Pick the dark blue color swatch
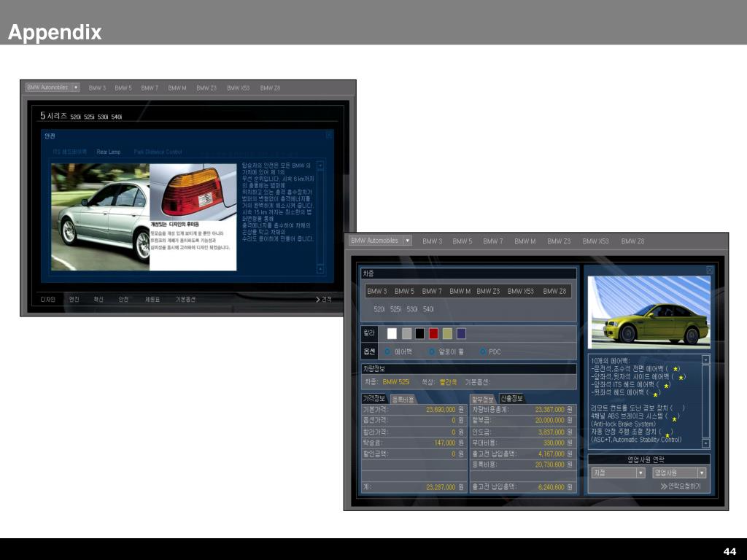Viewport: 747px width, 560px height. pyautogui.click(x=461, y=334)
